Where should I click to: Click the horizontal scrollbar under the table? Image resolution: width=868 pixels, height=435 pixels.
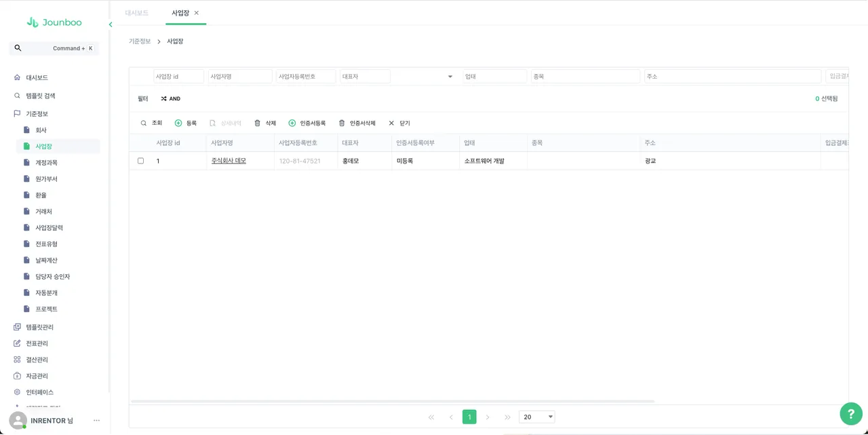[393, 401]
